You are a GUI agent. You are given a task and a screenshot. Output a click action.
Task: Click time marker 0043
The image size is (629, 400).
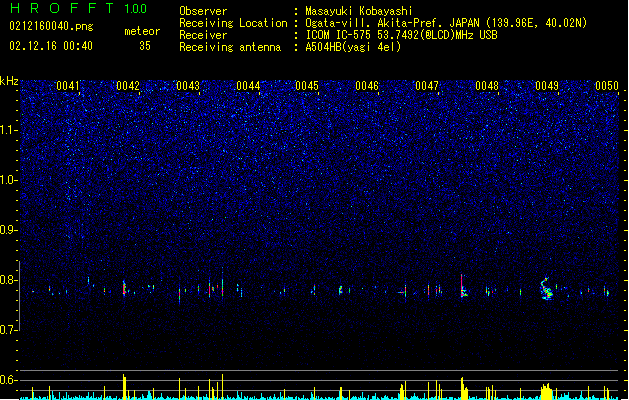click(x=188, y=86)
